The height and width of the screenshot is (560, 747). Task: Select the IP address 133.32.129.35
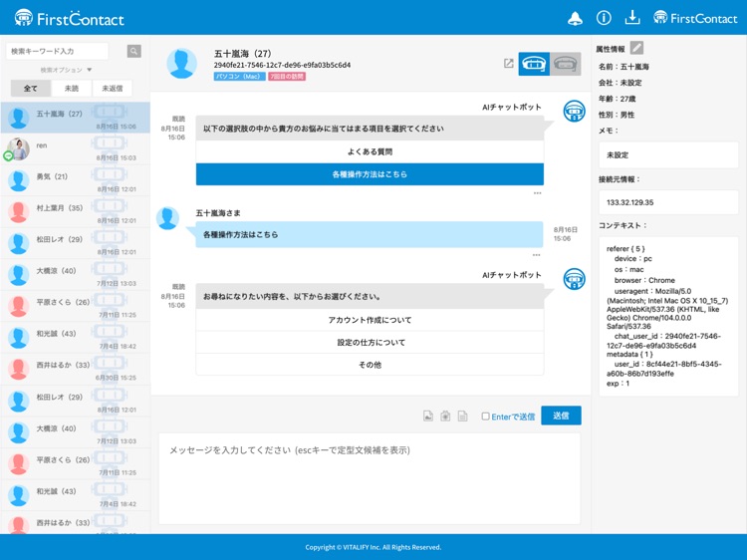(x=629, y=202)
